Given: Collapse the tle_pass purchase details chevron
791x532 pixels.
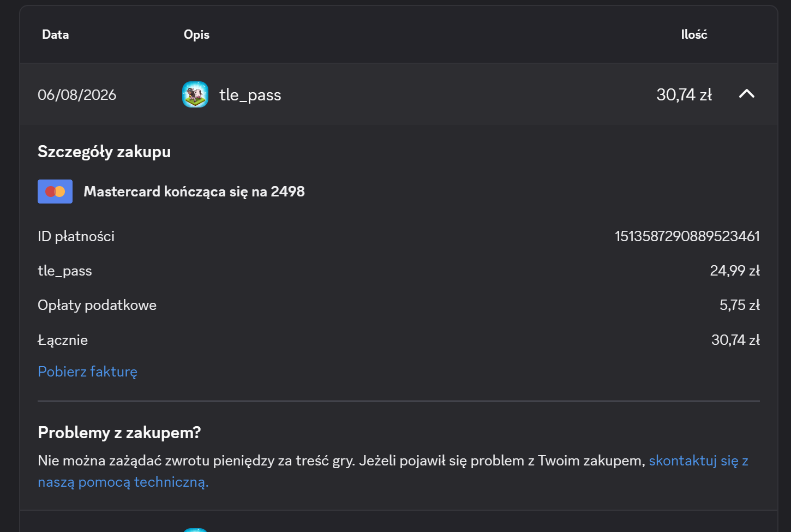Looking at the screenshot, I should [x=746, y=94].
